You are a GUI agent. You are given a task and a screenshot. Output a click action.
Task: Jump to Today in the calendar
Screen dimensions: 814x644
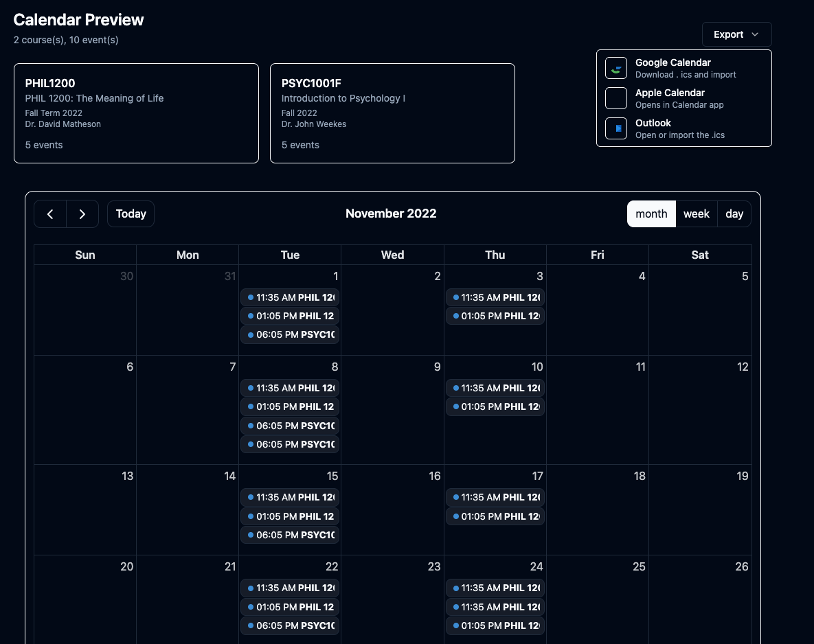[x=131, y=214]
